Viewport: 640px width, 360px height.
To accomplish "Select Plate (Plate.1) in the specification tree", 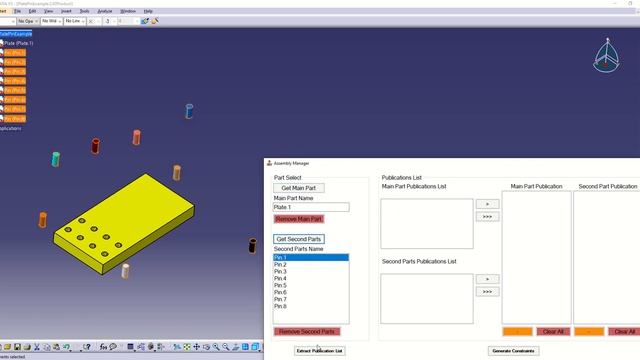I will point(18,43).
